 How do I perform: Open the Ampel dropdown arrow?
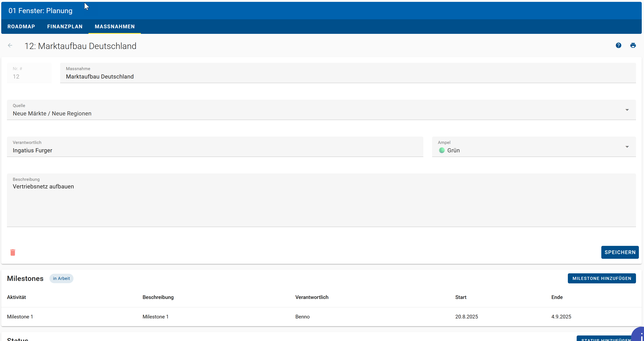627,147
